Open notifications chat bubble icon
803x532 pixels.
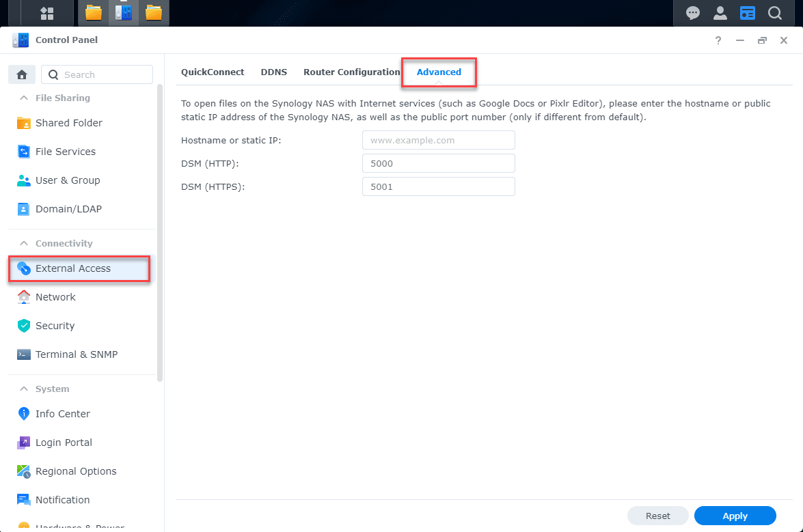click(692, 13)
